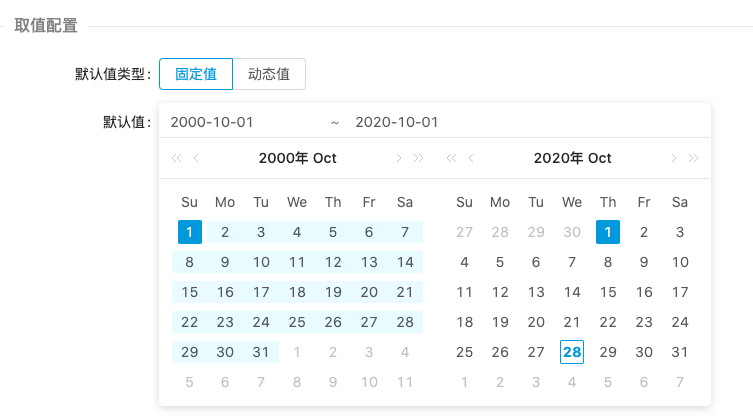Click the start date field 2000-10-01
The height and width of the screenshot is (419, 753).
pos(212,122)
